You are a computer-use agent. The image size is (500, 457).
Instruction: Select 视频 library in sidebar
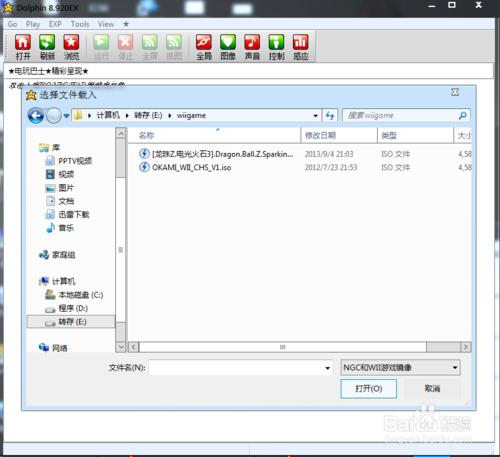pyautogui.click(x=60, y=174)
